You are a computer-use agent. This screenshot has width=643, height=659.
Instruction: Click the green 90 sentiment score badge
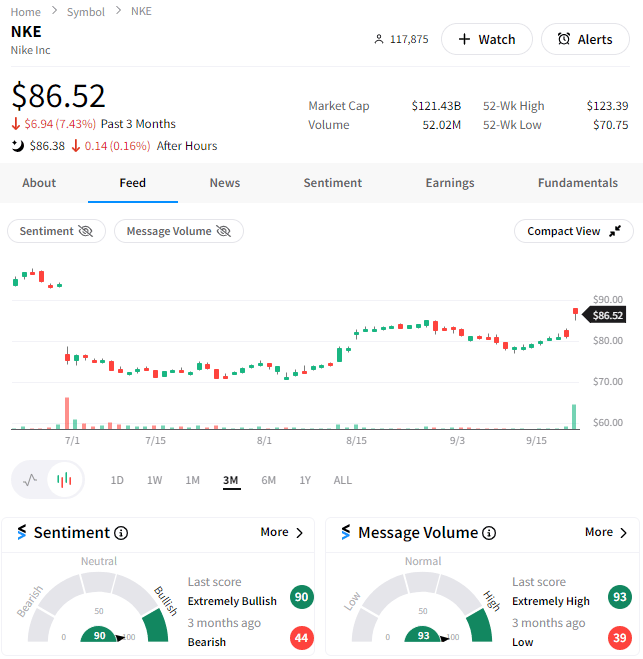tap(301, 597)
